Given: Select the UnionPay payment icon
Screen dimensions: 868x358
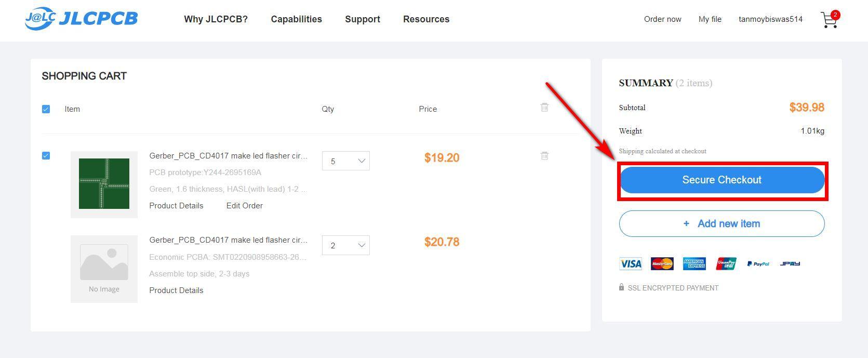Looking at the screenshot, I should click(726, 263).
